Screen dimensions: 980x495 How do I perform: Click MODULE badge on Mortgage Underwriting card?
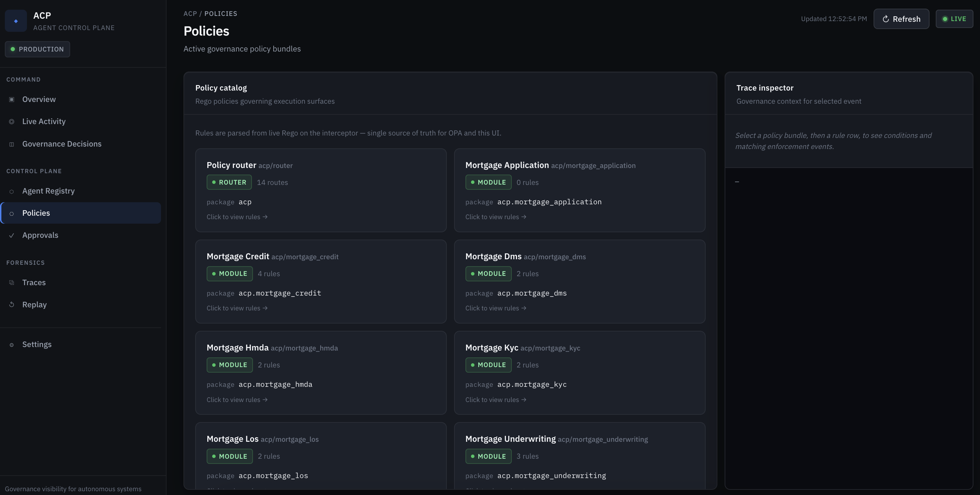coord(488,456)
